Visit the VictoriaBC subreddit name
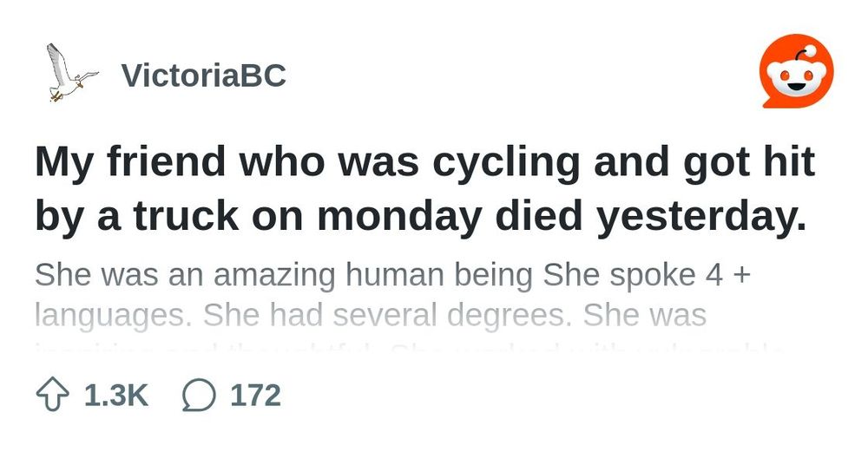Viewport: 868px width, 452px height. (204, 75)
